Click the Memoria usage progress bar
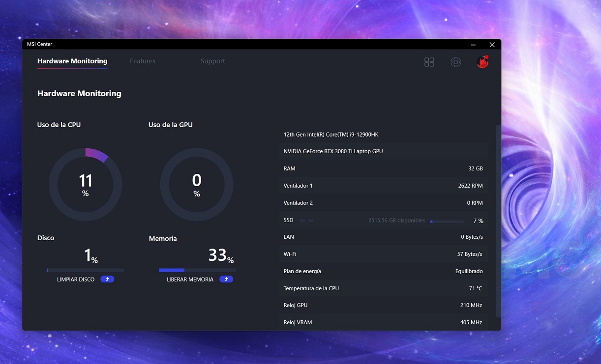Viewport: 601px width, 364px height. [x=197, y=270]
